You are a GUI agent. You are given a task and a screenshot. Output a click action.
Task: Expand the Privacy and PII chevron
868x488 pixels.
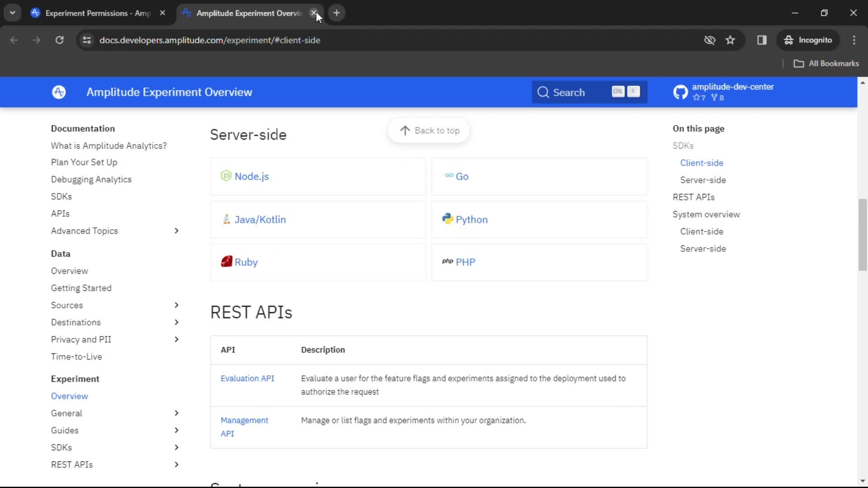(x=176, y=339)
